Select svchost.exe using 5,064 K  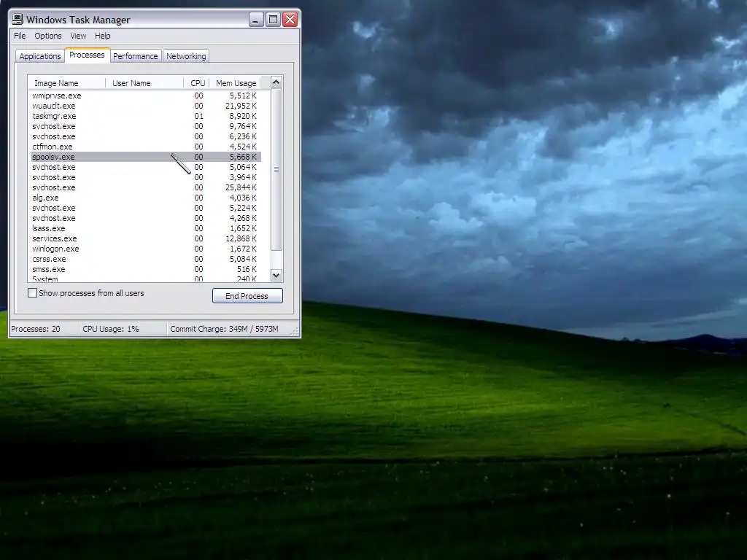pyautogui.click(x=146, y=167)
